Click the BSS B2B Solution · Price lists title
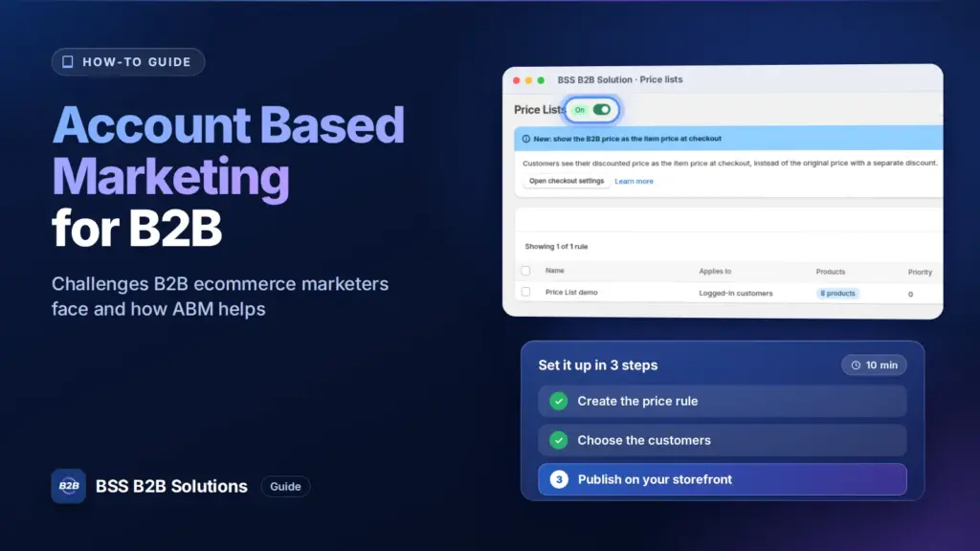 tap(620, 80)
